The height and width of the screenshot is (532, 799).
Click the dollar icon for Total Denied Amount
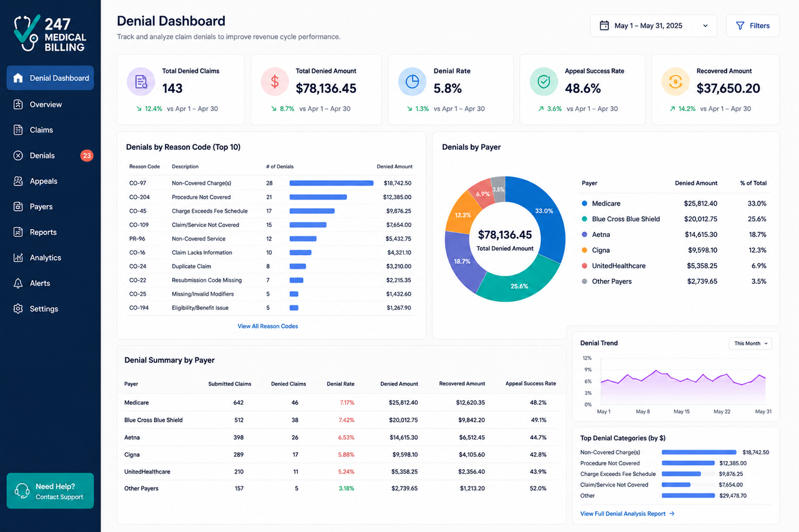tap(275, 82)
